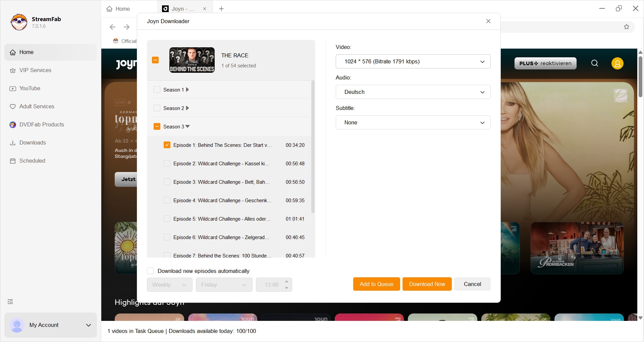Increment the 13:00 schedule time
This screenshot has height=342, width=644.
tap(286, 282)
